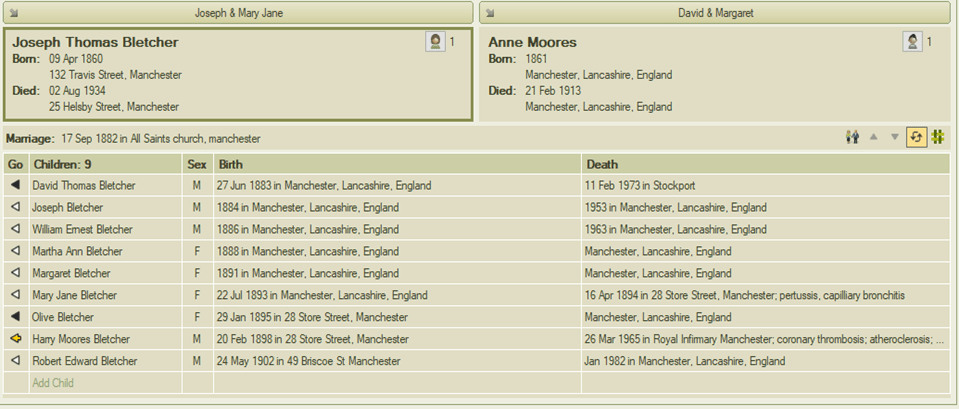Click the Death column header

click(x=765, y=164)
